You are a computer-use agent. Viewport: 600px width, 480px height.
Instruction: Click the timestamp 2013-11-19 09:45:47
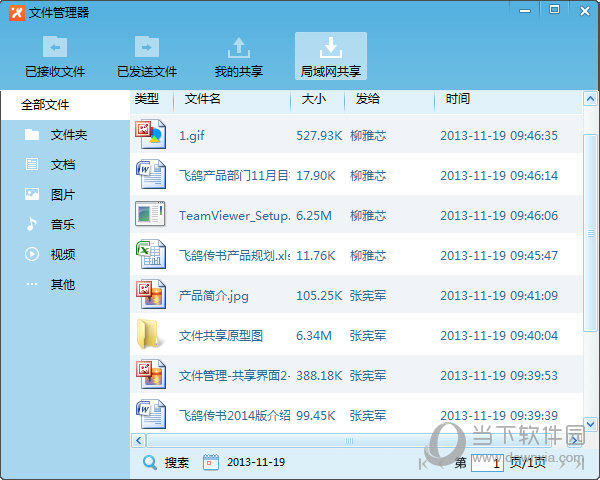pyautogui.click(x=499, y=256)
